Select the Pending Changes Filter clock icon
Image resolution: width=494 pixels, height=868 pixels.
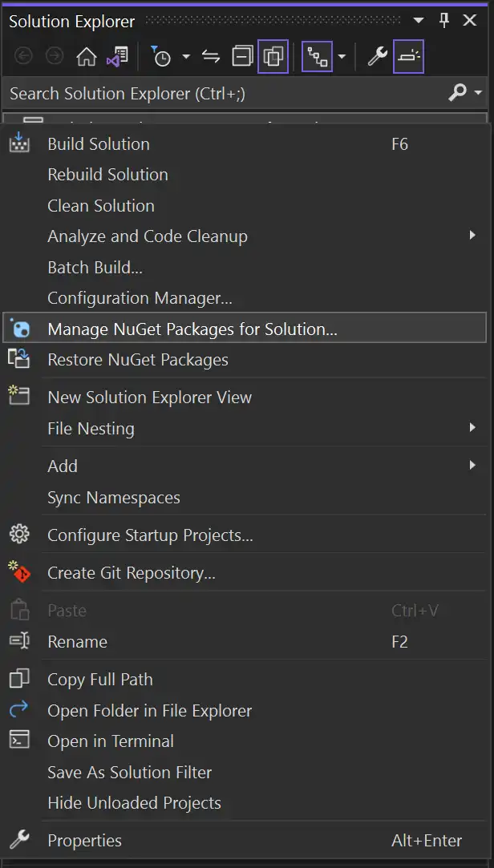click(x=163, y=56)
